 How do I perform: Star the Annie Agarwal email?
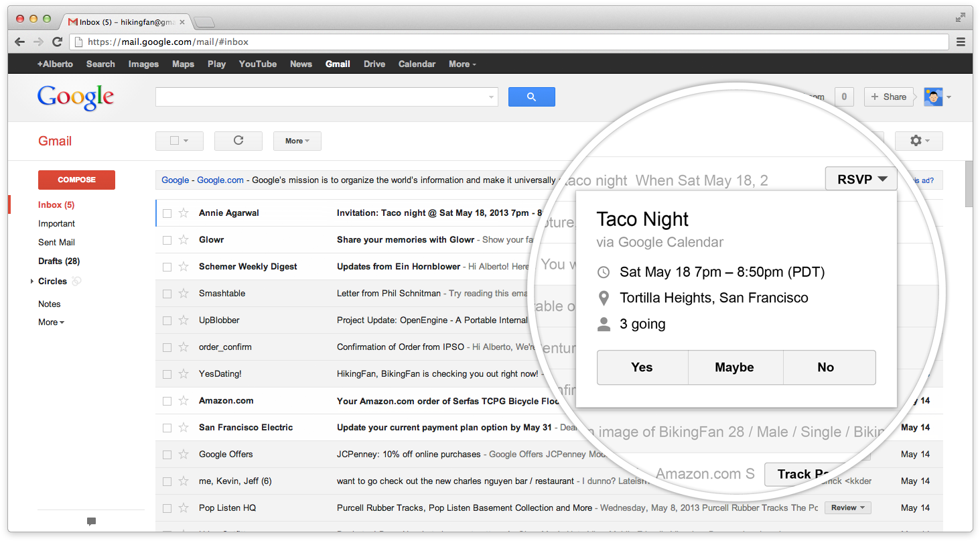tap(183, 213)
